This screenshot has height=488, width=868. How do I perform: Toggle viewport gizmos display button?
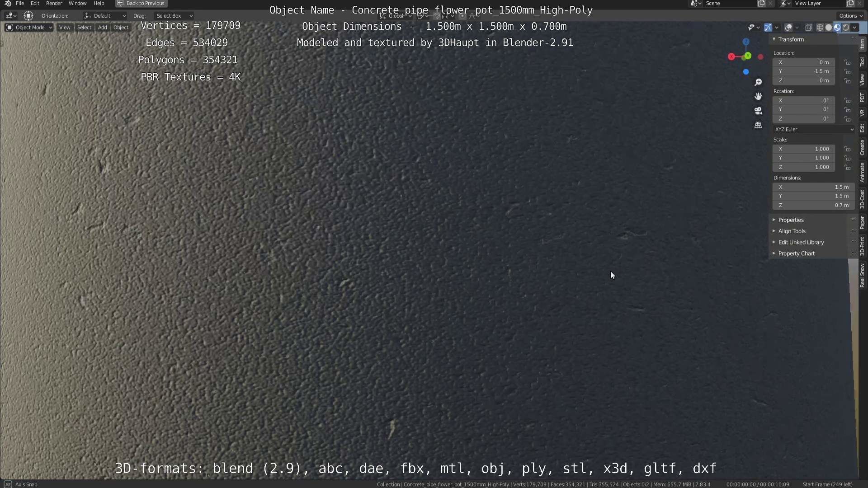coord(768,28)
